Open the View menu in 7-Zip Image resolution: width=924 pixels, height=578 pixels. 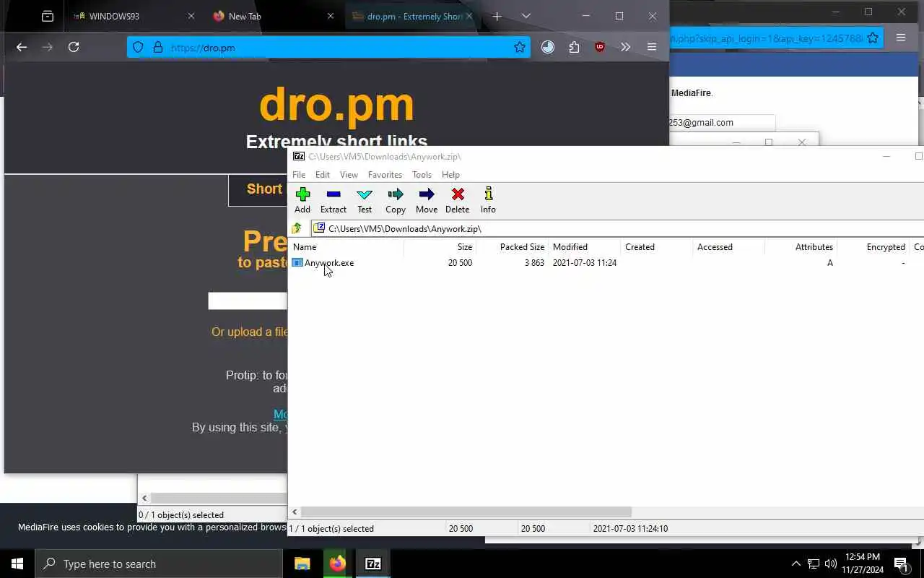(x=349, y=175)
